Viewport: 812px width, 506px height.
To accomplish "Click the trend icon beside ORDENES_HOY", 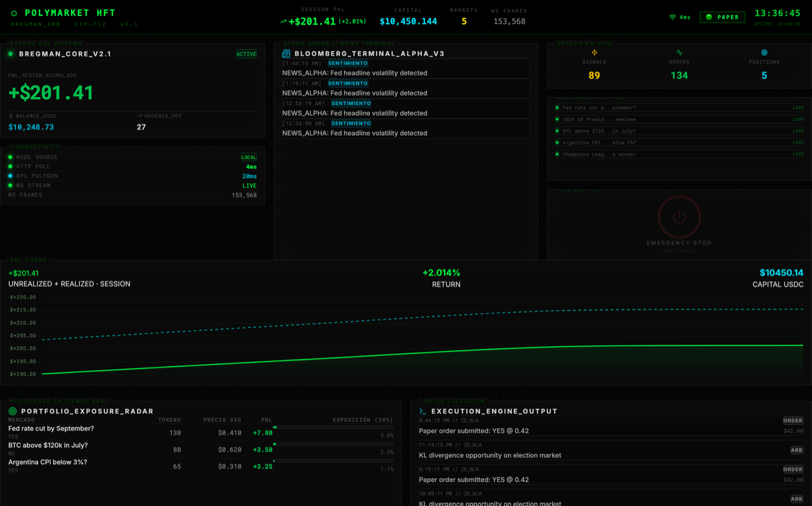I will click(140, 116).
